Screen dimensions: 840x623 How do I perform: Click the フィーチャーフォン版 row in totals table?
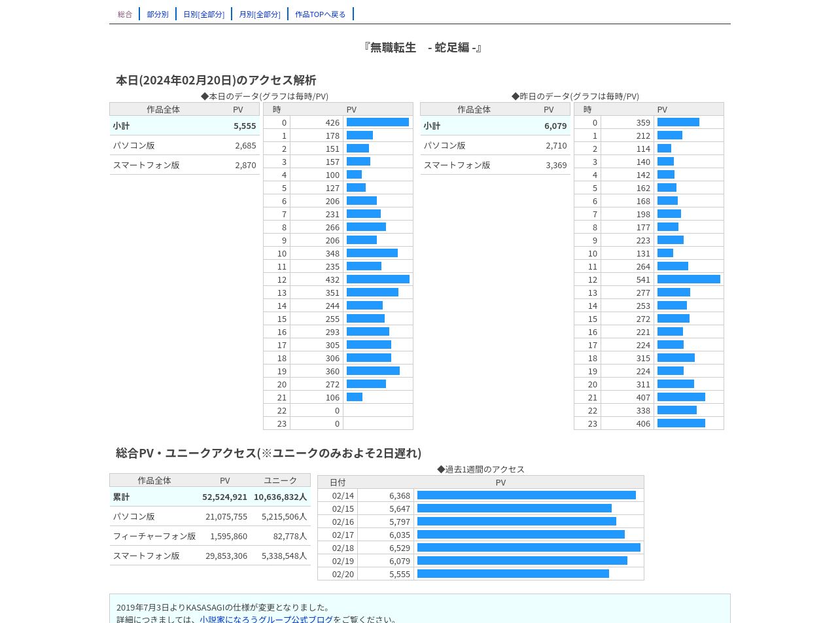(x=210, y=536)
